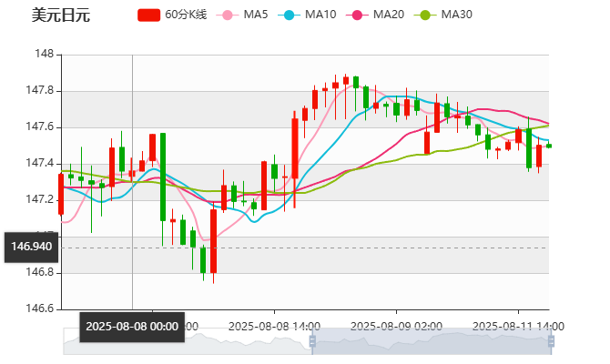Toggle the MA5 line legend
Screen dimensions: 610x364
click(x=242, y=15)
